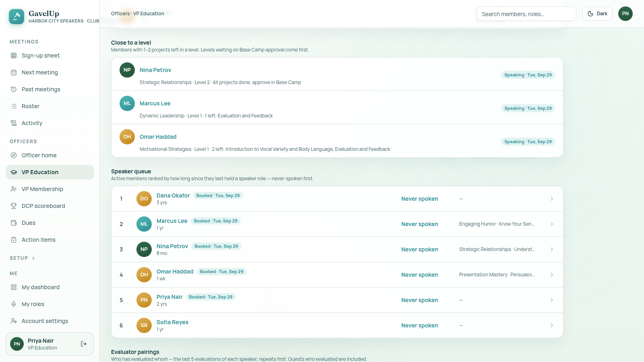Click the Roster list icon

14,106
